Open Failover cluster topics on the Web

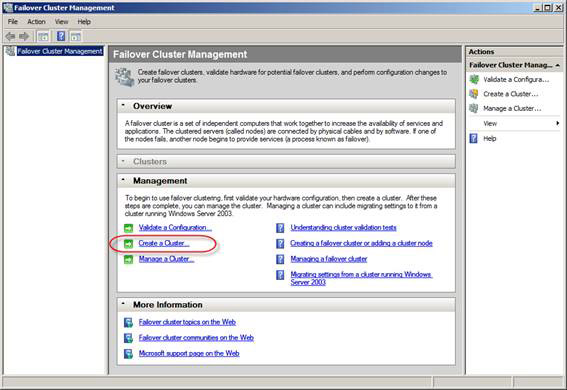pos(187,322)
